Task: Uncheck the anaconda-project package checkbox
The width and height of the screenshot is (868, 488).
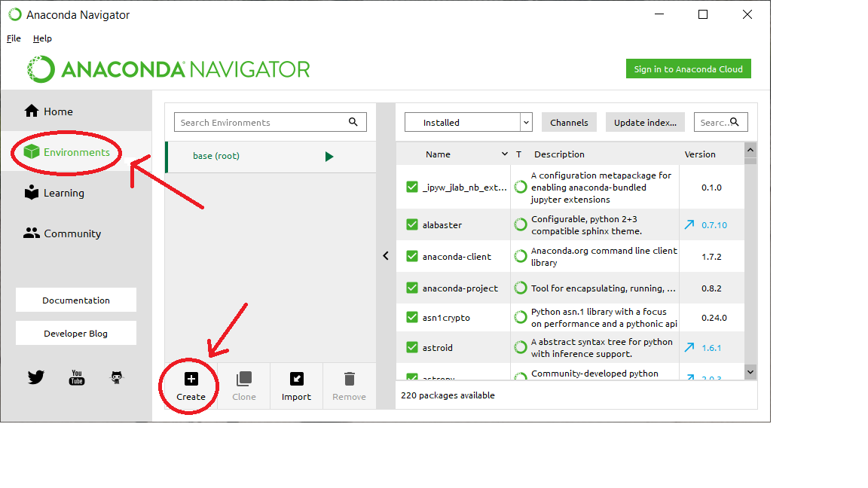Action: coord(412,288)
